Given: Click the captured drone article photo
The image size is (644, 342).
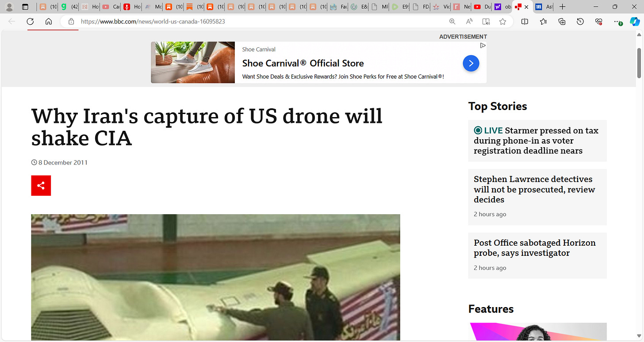Looking at the screenshot, I should (x=215, y=277).
